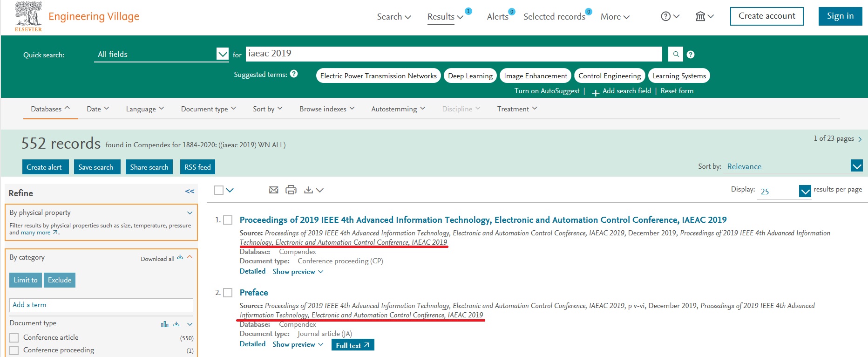Collapse By category section
868x357 pixels.
coord(190,257)
